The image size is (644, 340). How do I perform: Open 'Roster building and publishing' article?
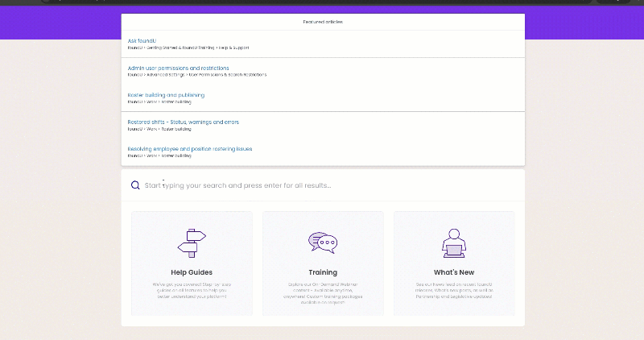tap(166, 95)
